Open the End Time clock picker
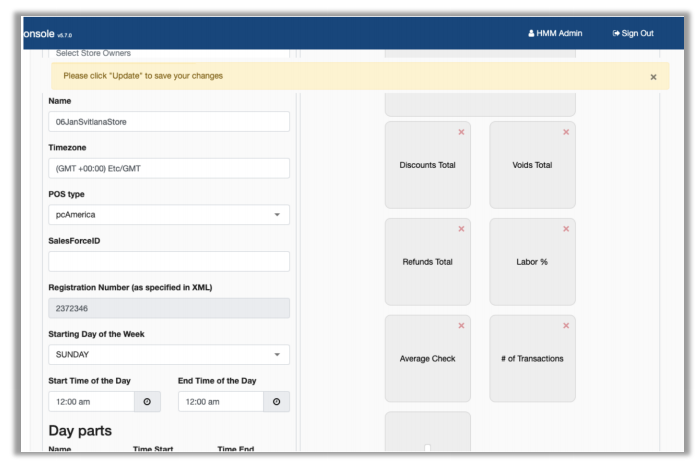700x466 pixels. (x=276, y=401)
